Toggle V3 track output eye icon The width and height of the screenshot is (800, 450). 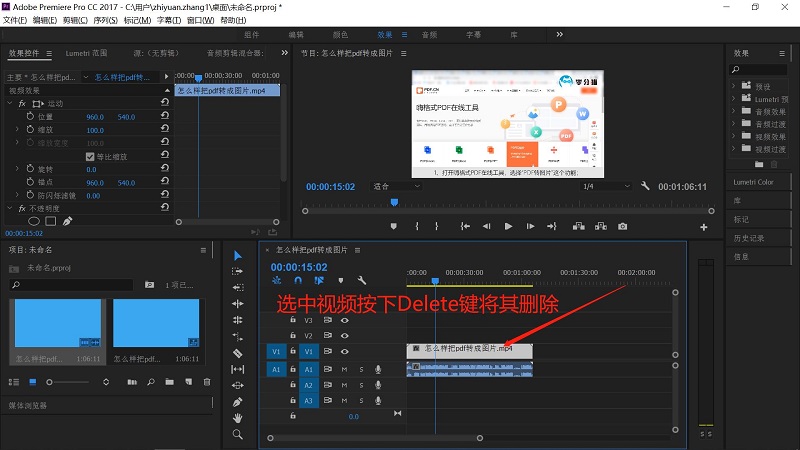pyautogui.click(x=345, y=320)
